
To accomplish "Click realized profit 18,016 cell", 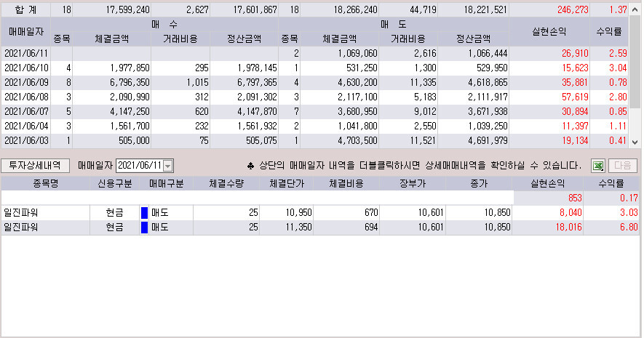I will [x=547, y=228].
